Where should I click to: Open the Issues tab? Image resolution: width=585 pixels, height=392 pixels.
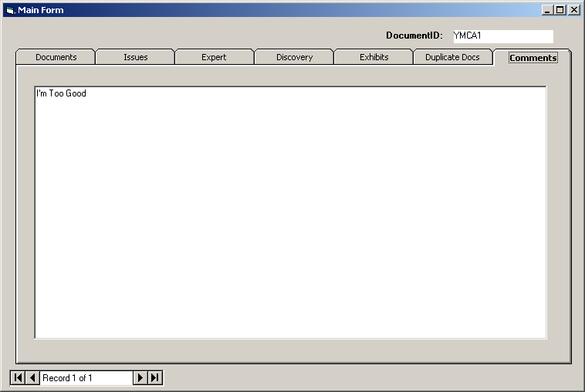(x=135, y=57)
